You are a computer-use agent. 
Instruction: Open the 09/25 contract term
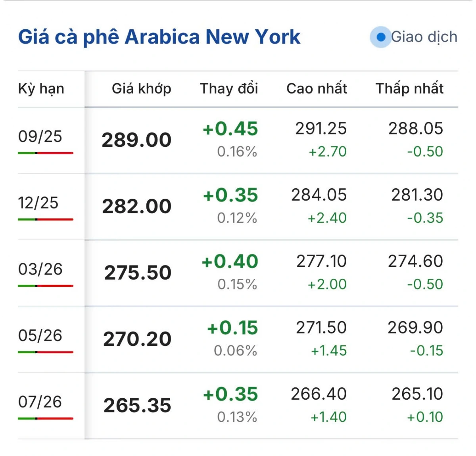40,136
